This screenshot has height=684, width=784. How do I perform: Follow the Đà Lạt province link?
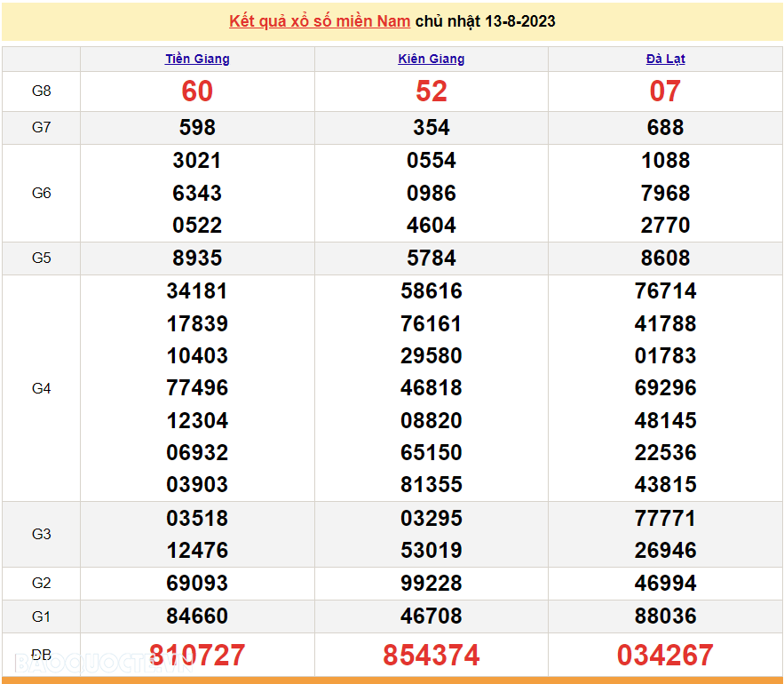(665, 59)
